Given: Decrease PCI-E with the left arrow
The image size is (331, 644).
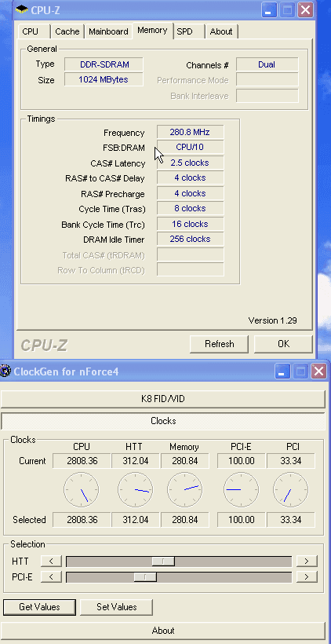Looking at the screenshot, I should pos(51,576).
